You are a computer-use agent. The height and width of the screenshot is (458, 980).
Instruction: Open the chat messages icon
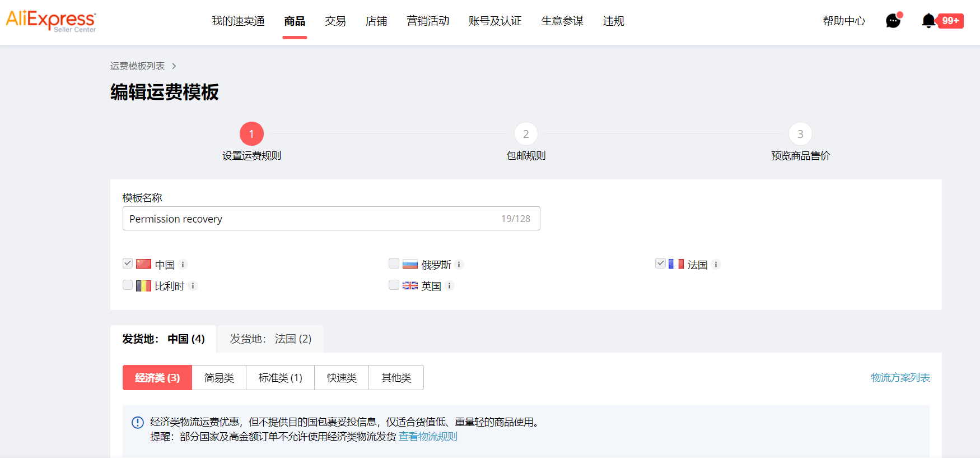click(893, 21)
